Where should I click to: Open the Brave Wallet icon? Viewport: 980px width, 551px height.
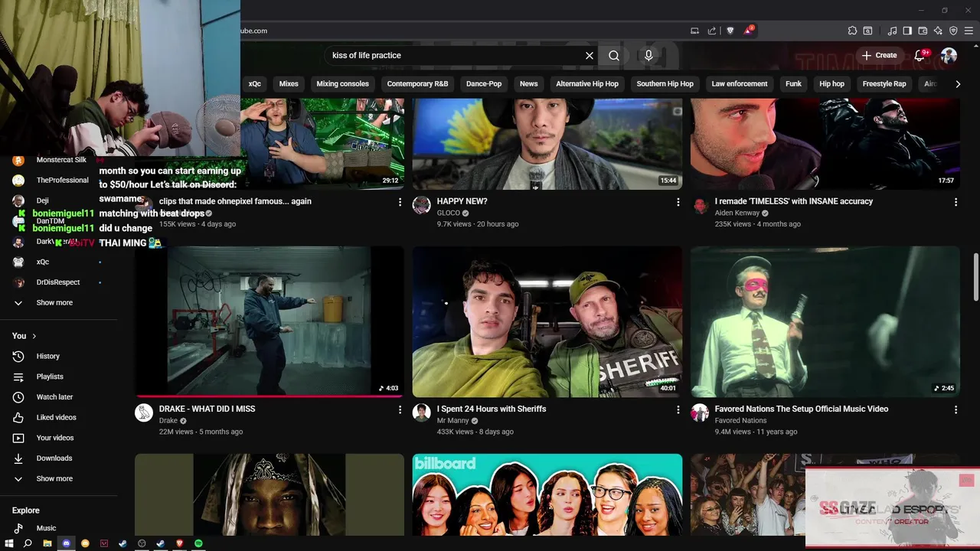coord(923,31)
